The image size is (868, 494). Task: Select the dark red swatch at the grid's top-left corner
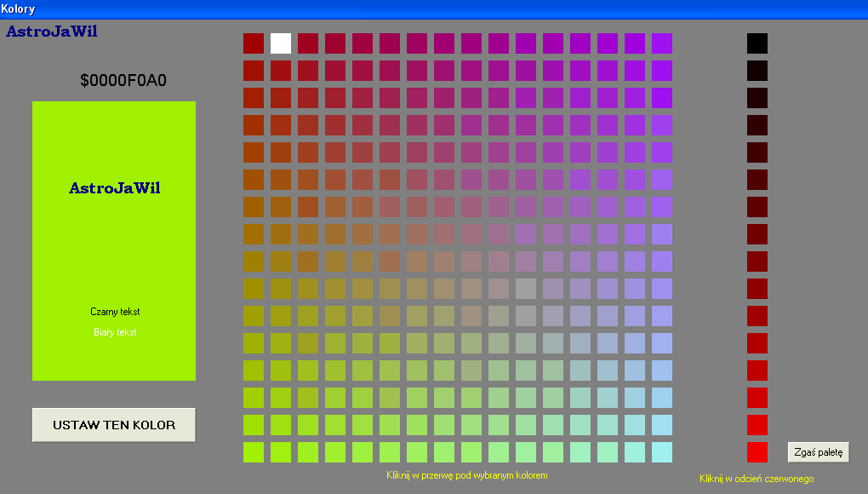tap(254, 43)
